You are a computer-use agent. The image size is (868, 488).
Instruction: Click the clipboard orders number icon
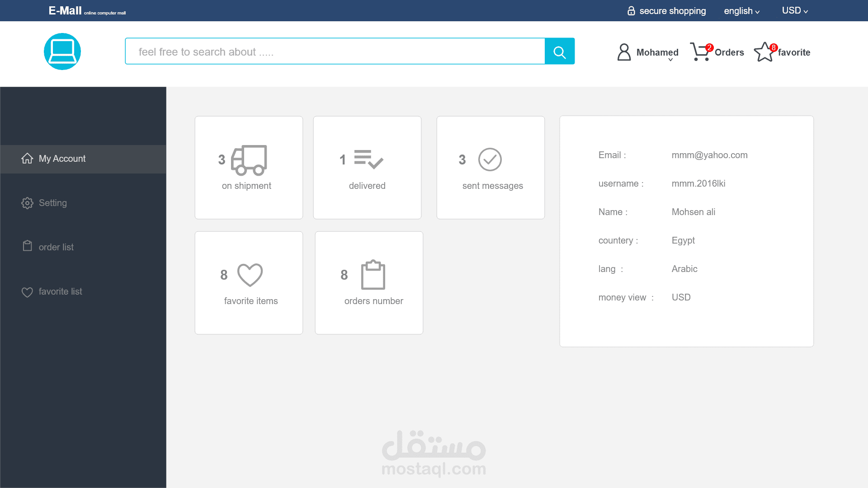[373, 275]
